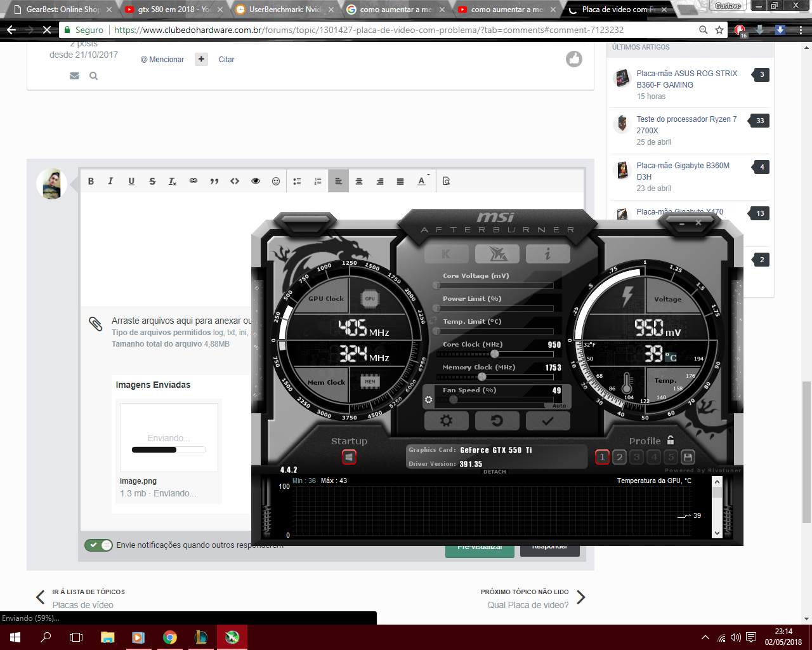This screenshot has height=650, width=812.
Task: Center-align the editor text
Action: tap(359, 182)
